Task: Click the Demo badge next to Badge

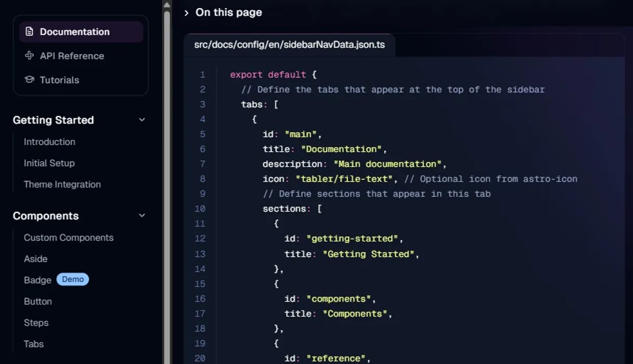Action: click(x=73, y=280)
